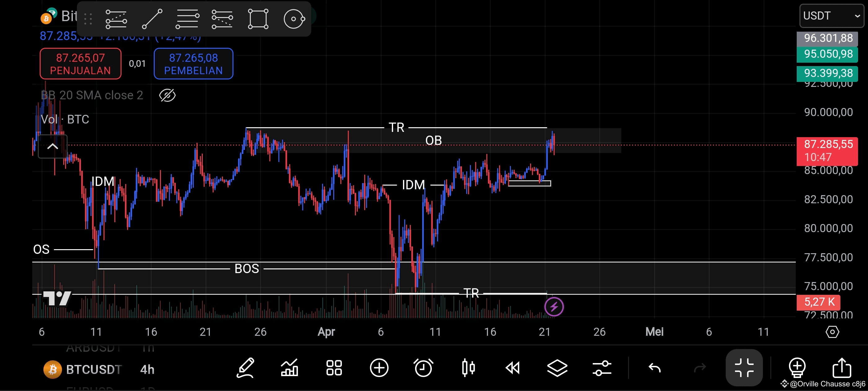This screenshot has height=391, width=868.
Task: Select the lower TR line label
Action: [x=471, y=293]
